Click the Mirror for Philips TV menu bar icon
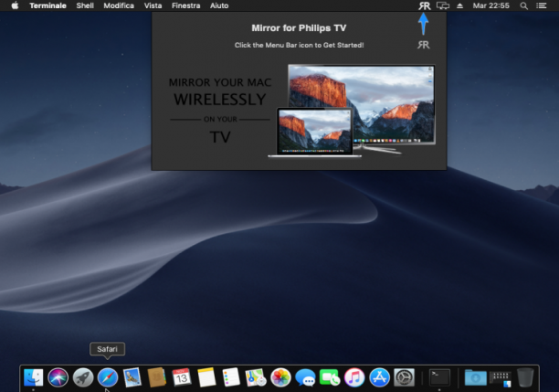The height and width of the screenshot is (392, 559). point(424,5)
